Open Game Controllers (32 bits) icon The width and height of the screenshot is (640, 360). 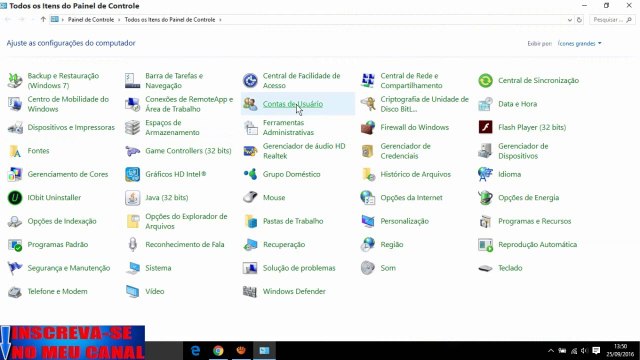tap(133, 151)
